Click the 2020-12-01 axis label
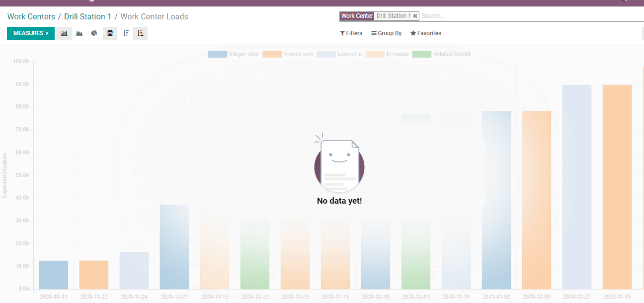644x303 pixels. point(415,297)
